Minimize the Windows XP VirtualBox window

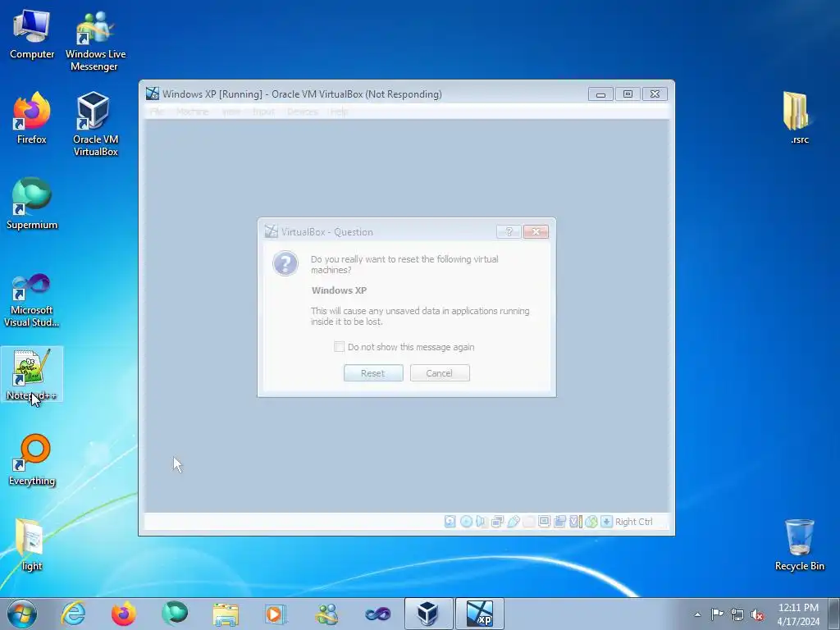[x=600, y=94]
